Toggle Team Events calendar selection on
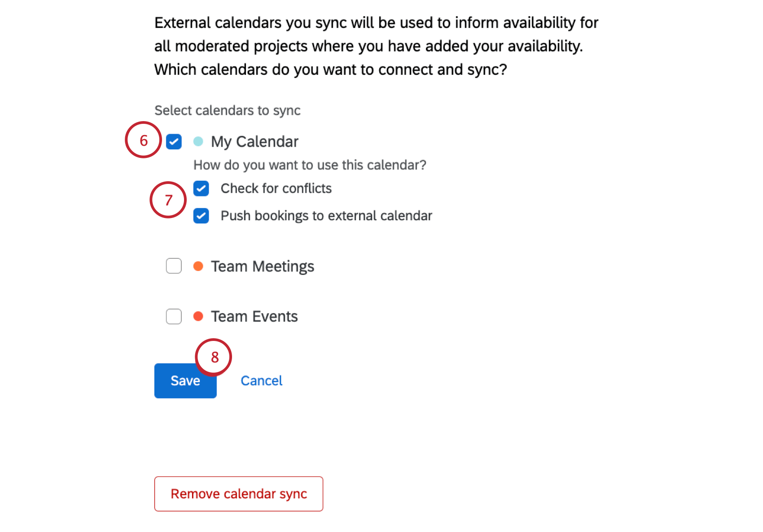This screenshot has width=763, height=532. (x=173, y=316)
